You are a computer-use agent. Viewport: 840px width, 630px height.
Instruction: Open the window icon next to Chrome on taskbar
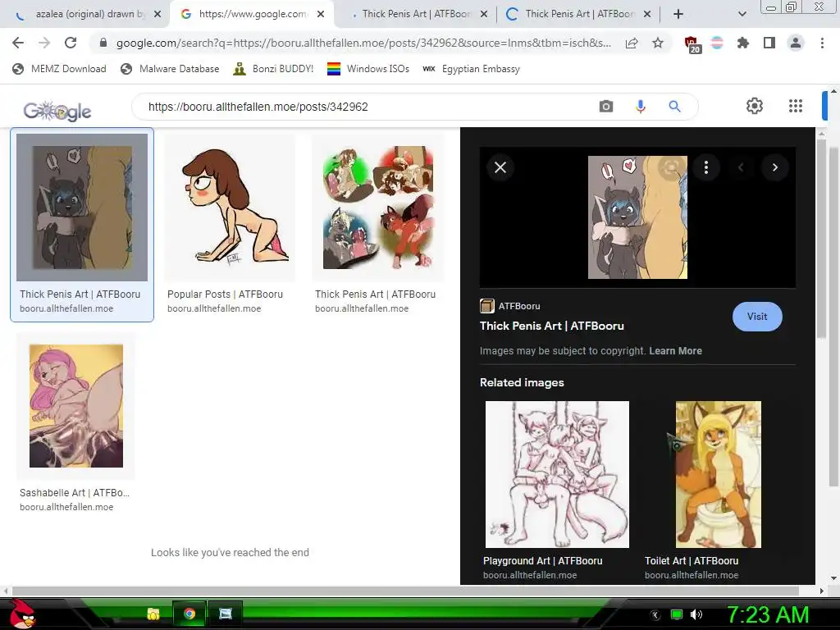[226, 614]
